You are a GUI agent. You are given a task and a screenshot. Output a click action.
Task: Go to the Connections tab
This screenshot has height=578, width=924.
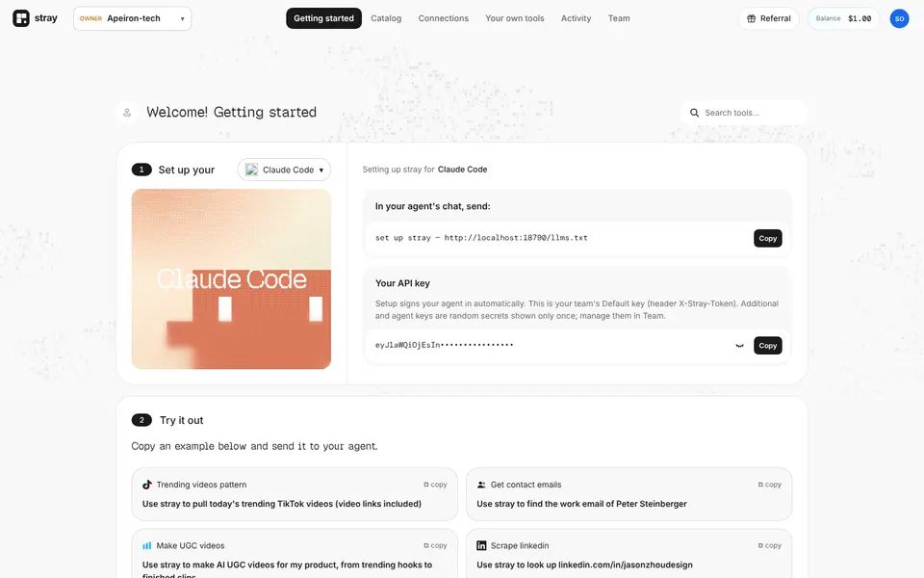443,18
